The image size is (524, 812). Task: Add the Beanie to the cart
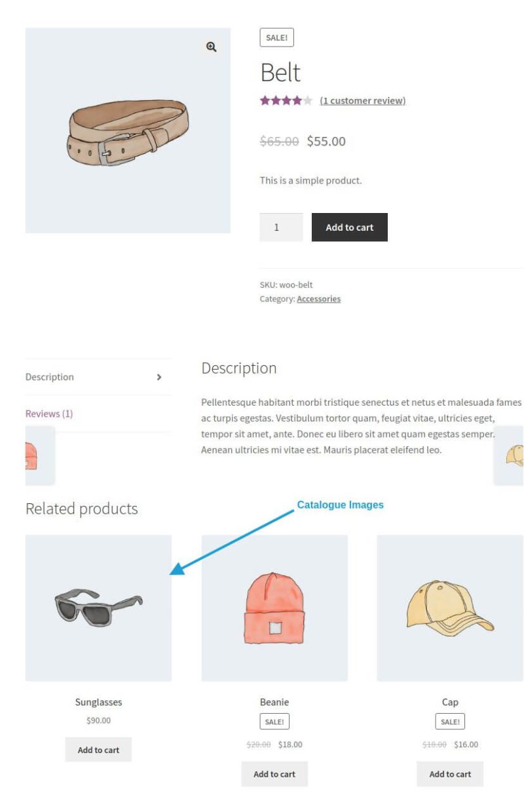(x=274, y=773)
